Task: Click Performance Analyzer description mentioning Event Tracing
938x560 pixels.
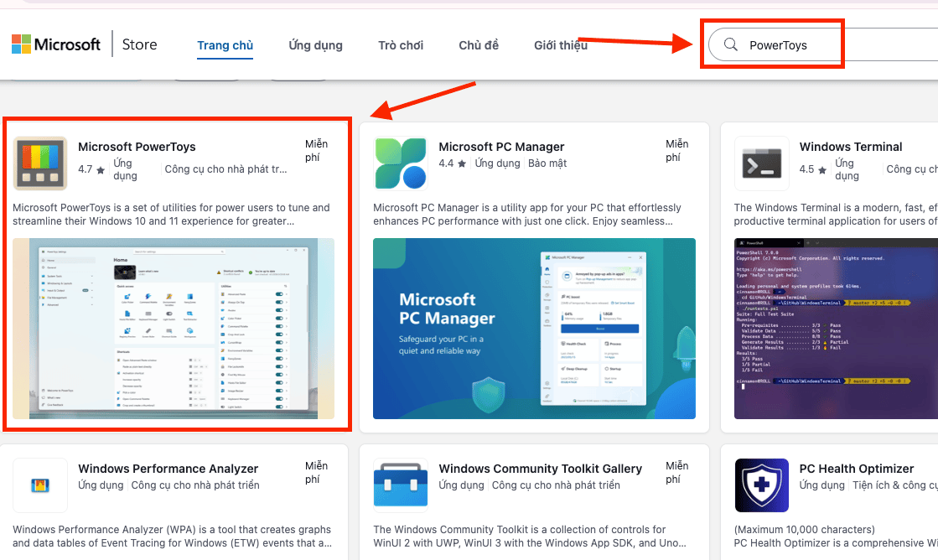Action: click(173, 536)
